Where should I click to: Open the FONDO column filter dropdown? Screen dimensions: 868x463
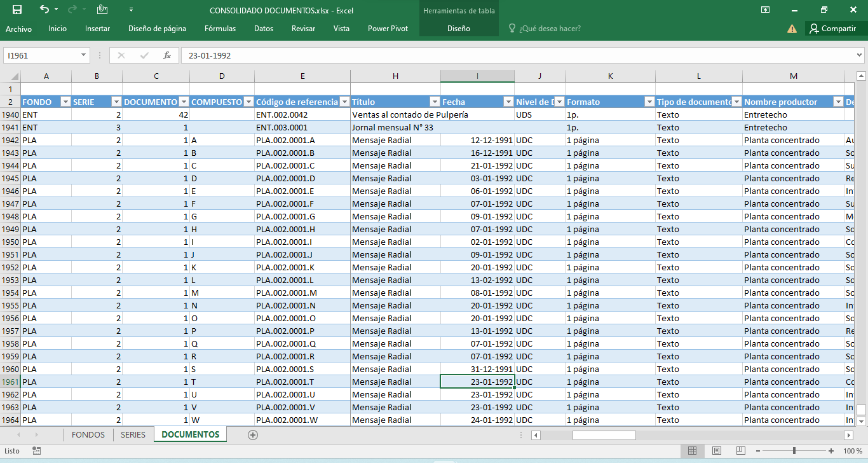pyautogui.click(x=65, y=102)
